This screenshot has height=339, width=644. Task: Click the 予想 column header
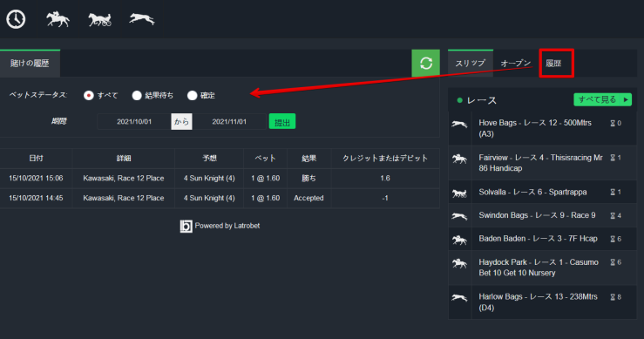(x=209, y=159)
